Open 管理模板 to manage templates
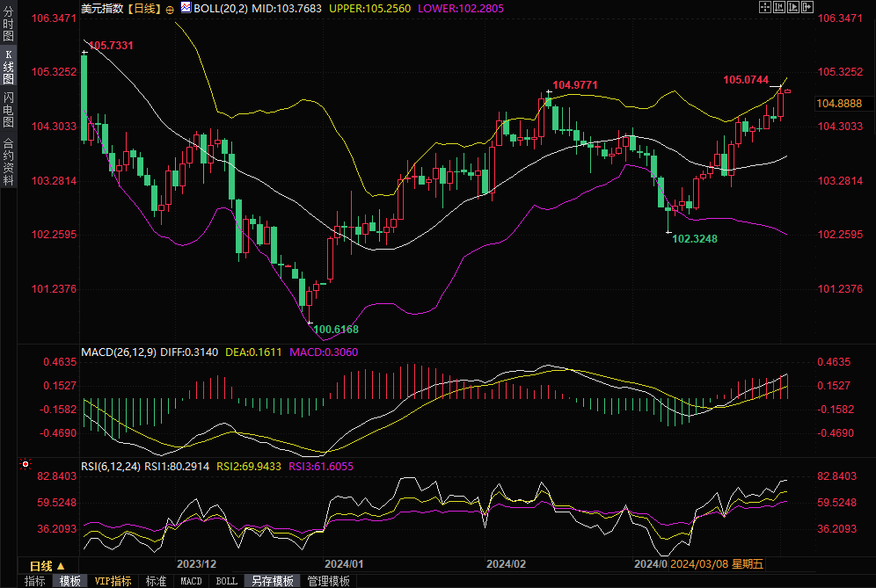876x588 pixels. point(328,581)
